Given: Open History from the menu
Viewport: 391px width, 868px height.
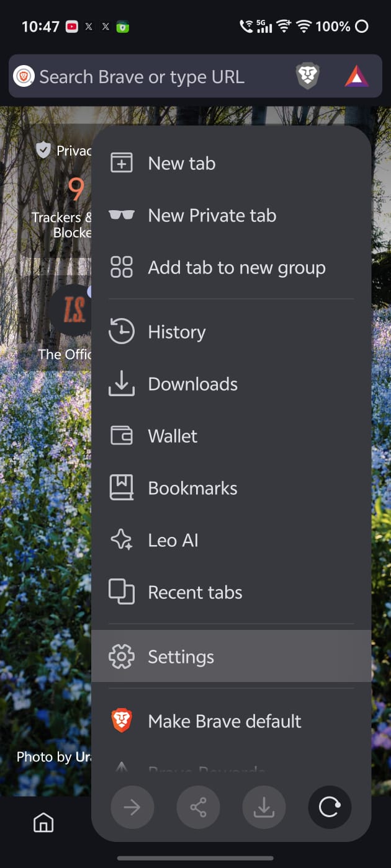Looking at the screenshot, I should coord(231,332).
